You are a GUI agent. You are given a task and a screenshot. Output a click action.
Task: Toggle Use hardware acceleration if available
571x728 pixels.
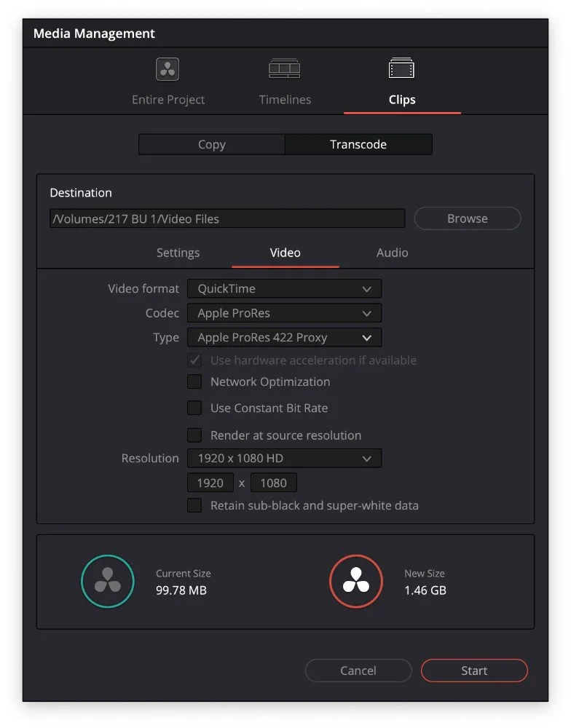194,360
